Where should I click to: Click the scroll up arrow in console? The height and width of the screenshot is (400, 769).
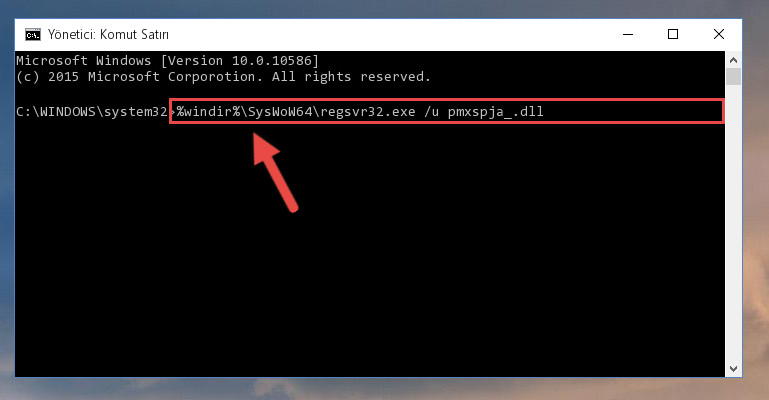click(x=733, y=60)
